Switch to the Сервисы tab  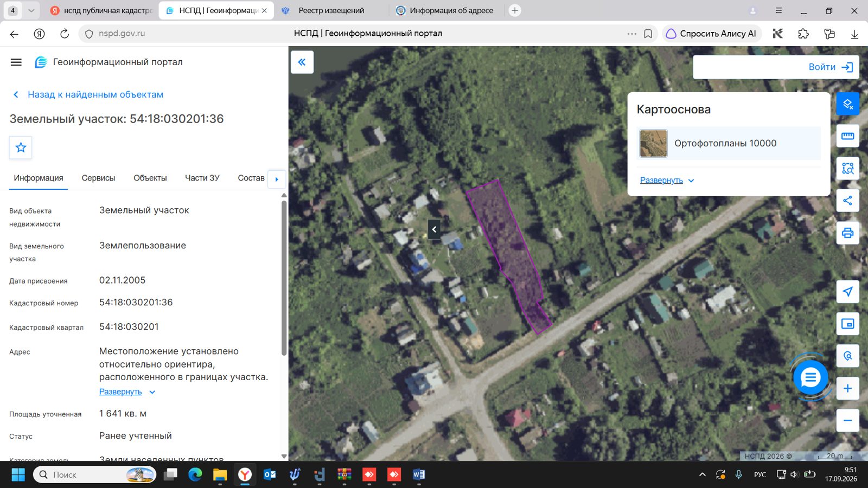click(x=98, y=178)
